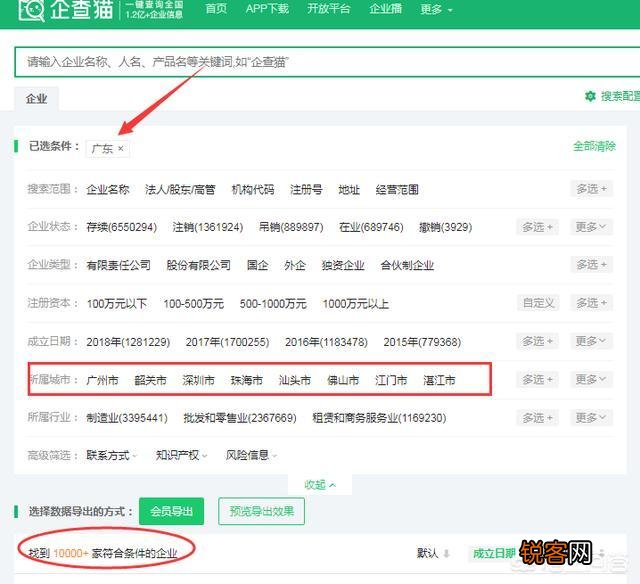Image resolution: width=640 pixels, height=584 pixels.
Task: Expand 更多 in the 所属行业 row
Action: pos(591,418)
